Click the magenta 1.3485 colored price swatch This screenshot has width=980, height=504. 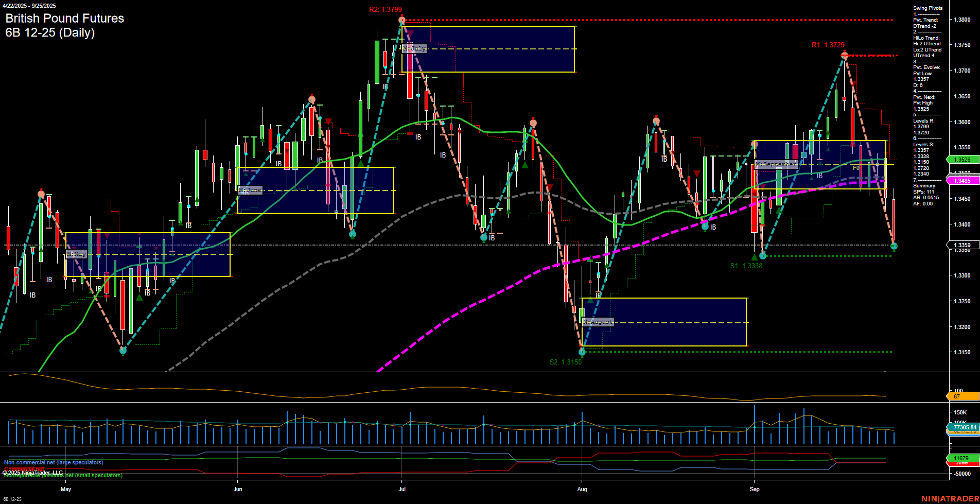coord(963,181)
